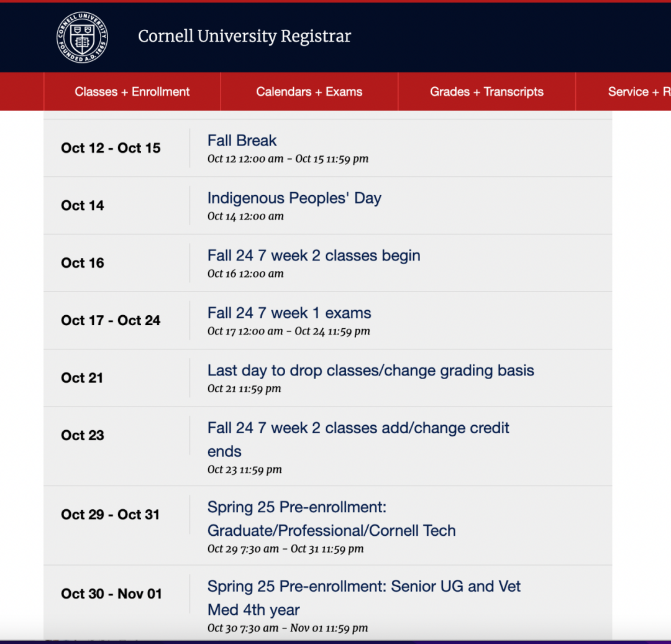Select the Oct 16 date label

[x=83, y=263]
